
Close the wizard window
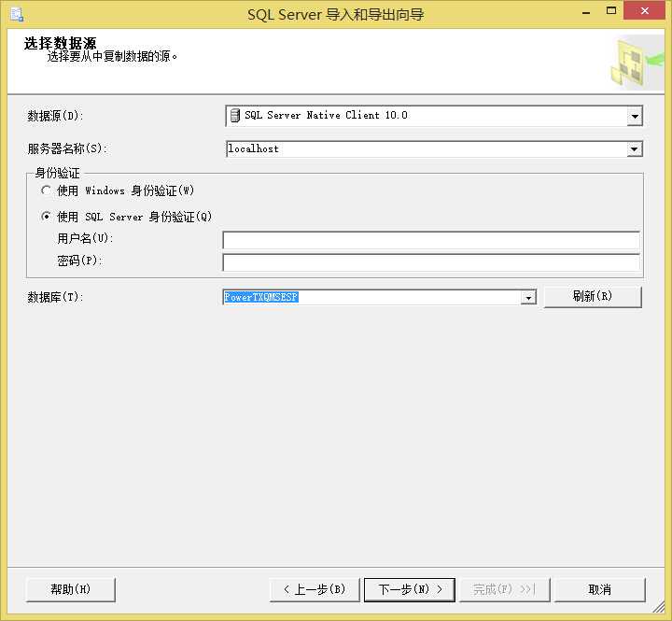[x=644, y=11]
